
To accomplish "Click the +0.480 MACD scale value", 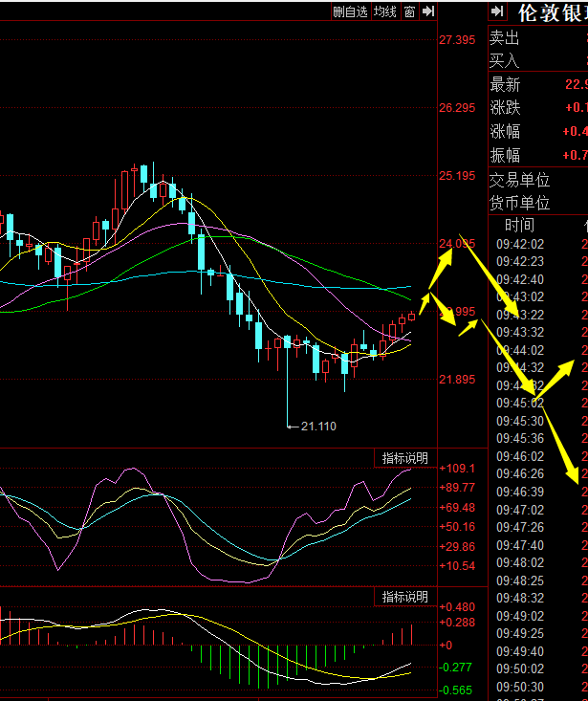I will pyautogui.click(x=457, y=607).
